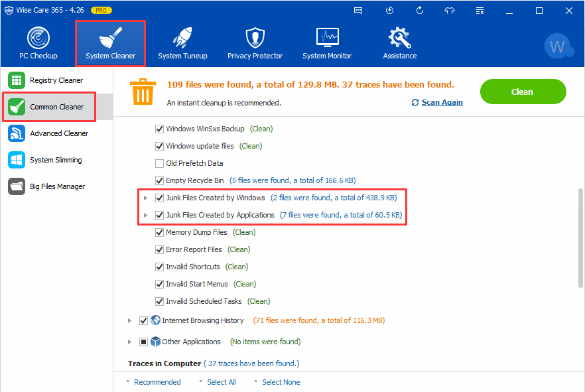Switch to Registry Cleaner section

click(57, 80)
